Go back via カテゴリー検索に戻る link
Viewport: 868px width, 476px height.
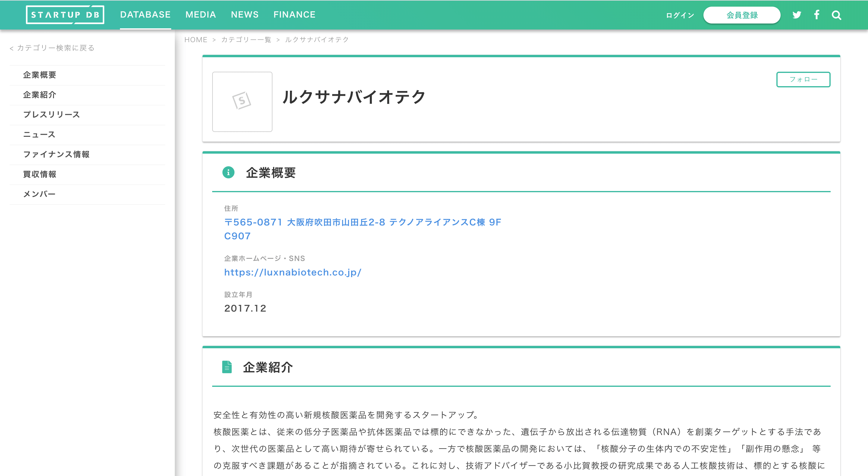[52, 48]
